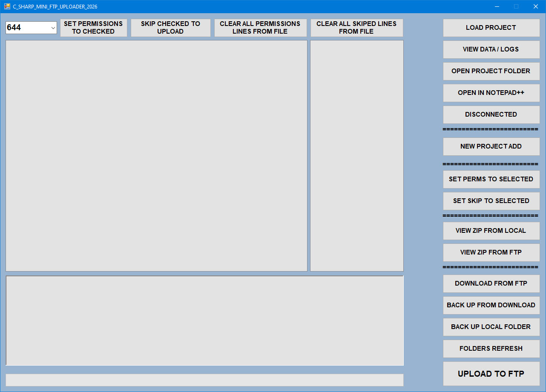Click the large empty file list panel
This screenshot has height=392, width=546.
pyautogui.click(x=156, y=156)
